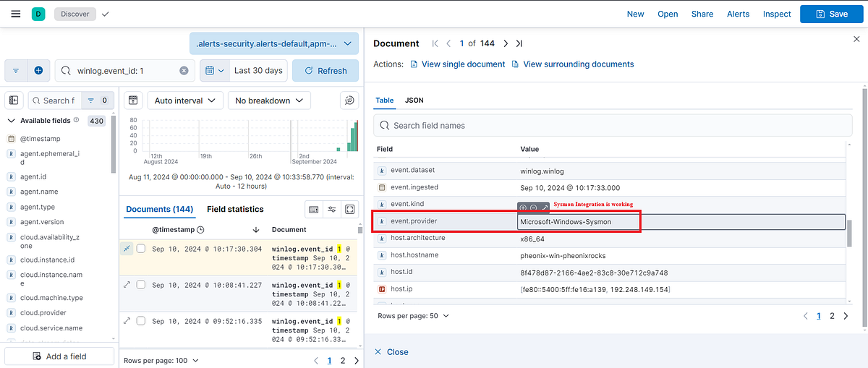
Task: Click the green D space avatar
Action: [x=38, y=14]
